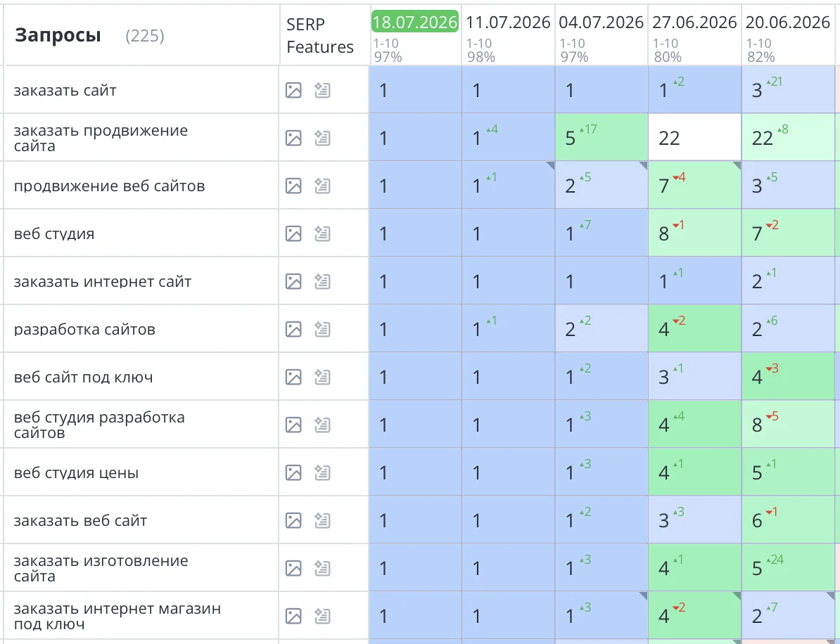
Task: Click snippet icon for 'веб студия цены'
Action: click(x=322, y=472)
